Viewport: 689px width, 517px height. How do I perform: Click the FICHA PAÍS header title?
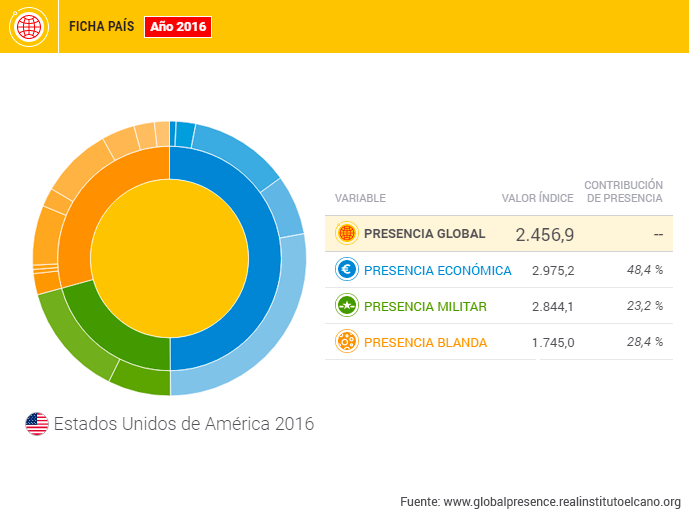click(x=101, y=27)
